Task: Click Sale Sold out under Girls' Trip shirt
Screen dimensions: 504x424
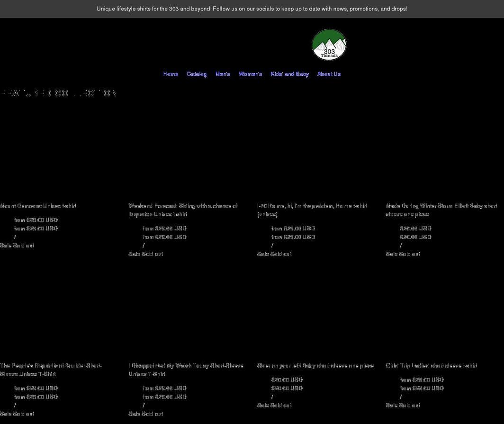Action: click(403, 406)
